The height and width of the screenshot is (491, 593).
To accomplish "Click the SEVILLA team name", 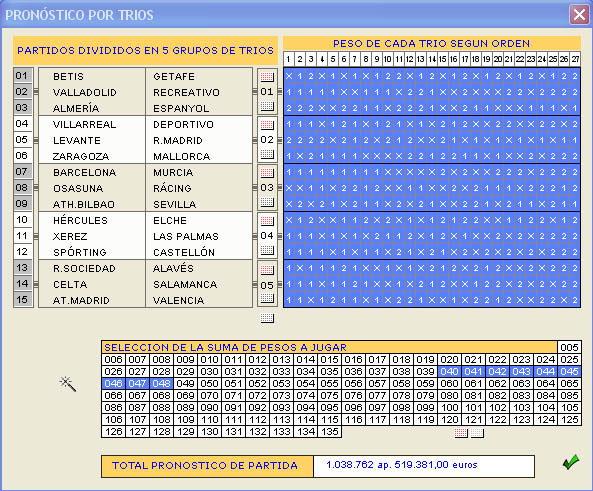I will 174,205.
